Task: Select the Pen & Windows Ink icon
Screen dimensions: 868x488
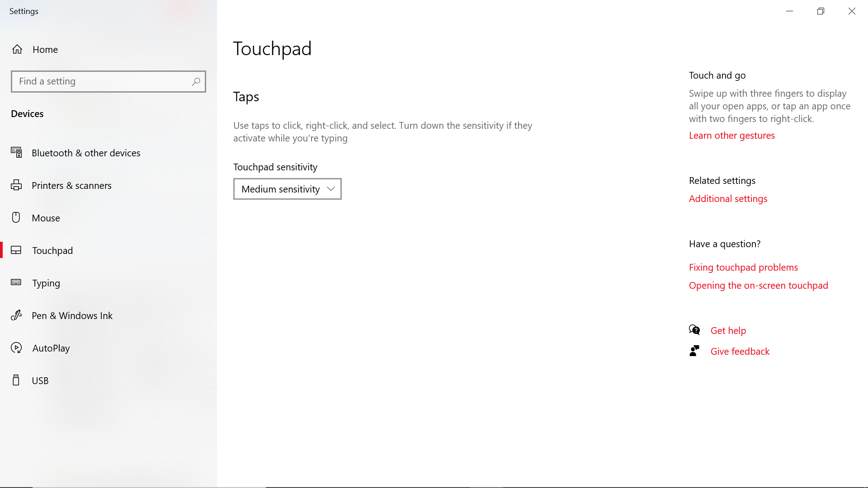Action: [17, 315]
